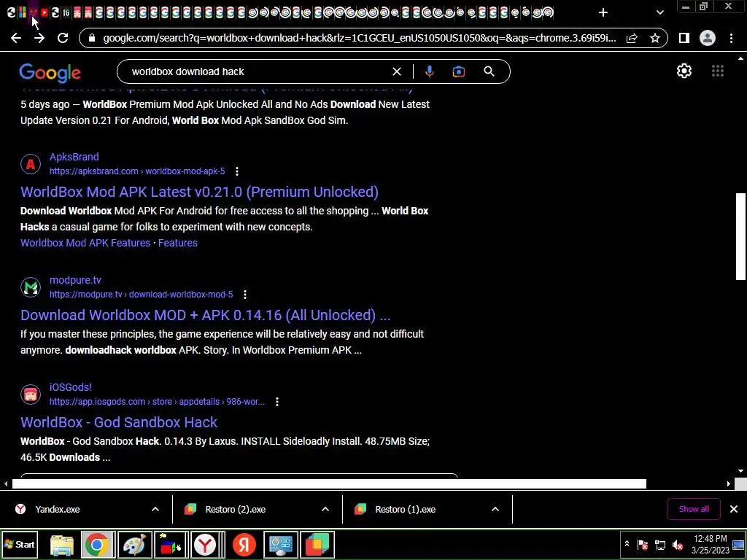747x560 pixels.
Task: Expand options for Restoro (1).exe download
Action: coord(495,509)
